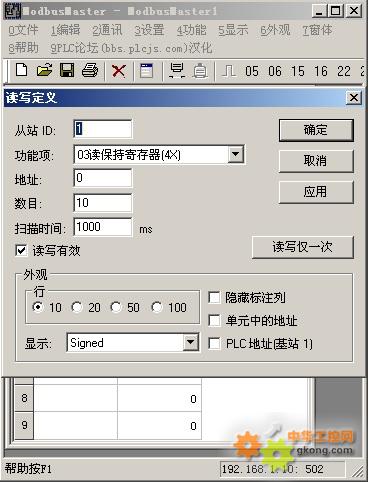368x482 pixels.
Task: Click the Save floppy disk icon
Action: coord(67,70)
